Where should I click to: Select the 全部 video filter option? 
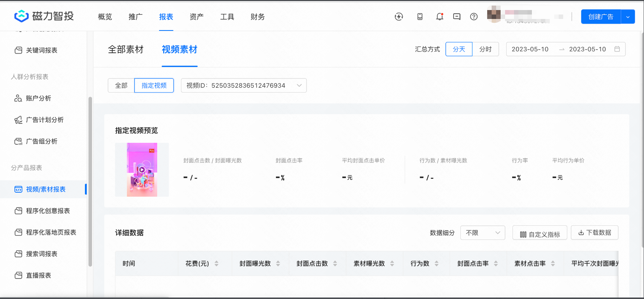point(121,86)
